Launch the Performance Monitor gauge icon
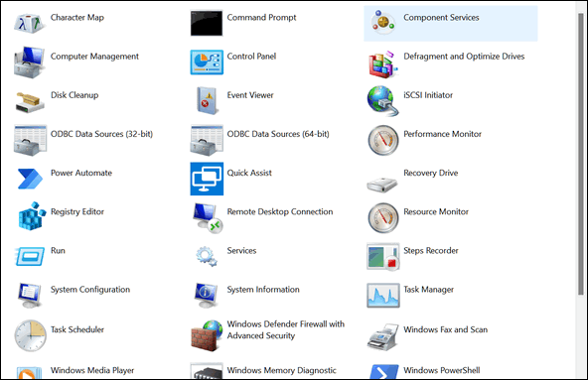Image resolution: width=588 pixels, height=380 pixels. coord(382,140)
